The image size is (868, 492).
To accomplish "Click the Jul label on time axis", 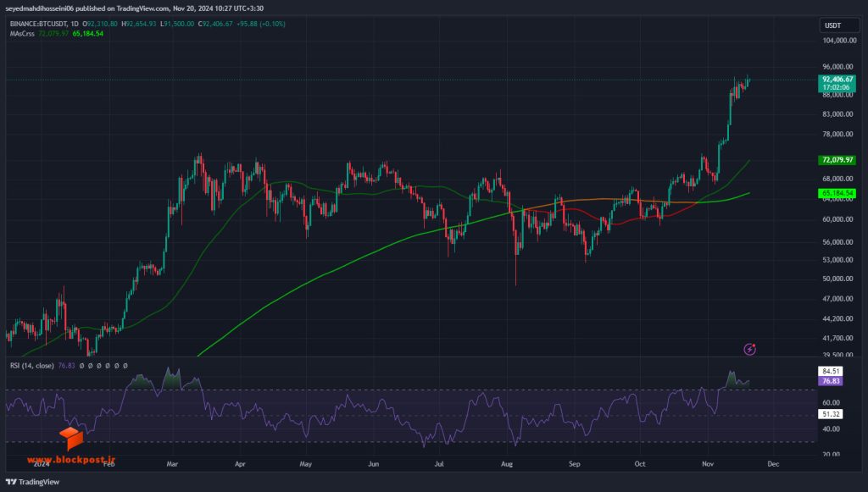I will click(x=439, y=464).
